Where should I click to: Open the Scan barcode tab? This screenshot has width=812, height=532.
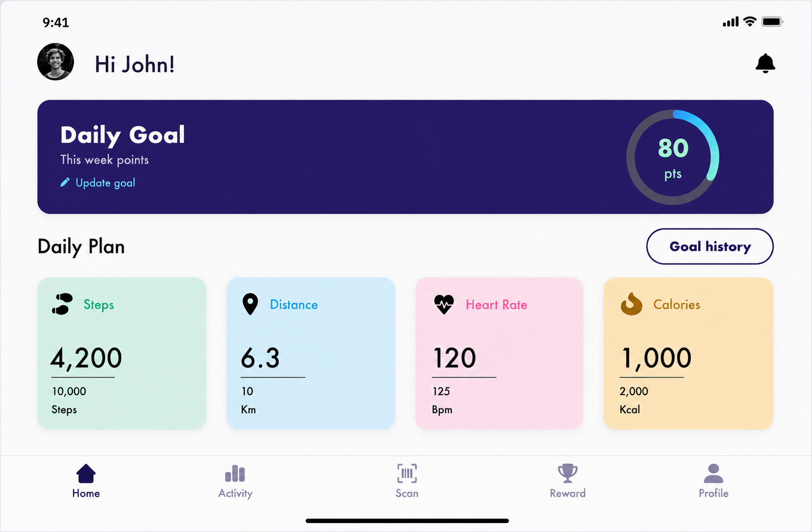coord(407,481)
